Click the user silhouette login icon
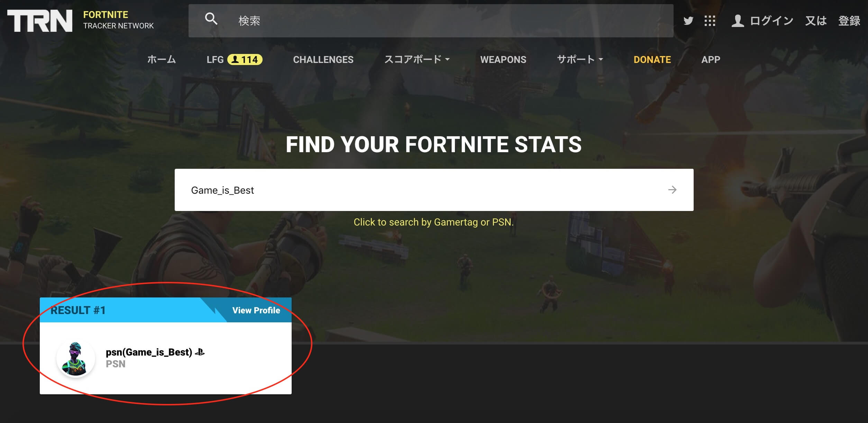868x423 pixels. point(738,21)
